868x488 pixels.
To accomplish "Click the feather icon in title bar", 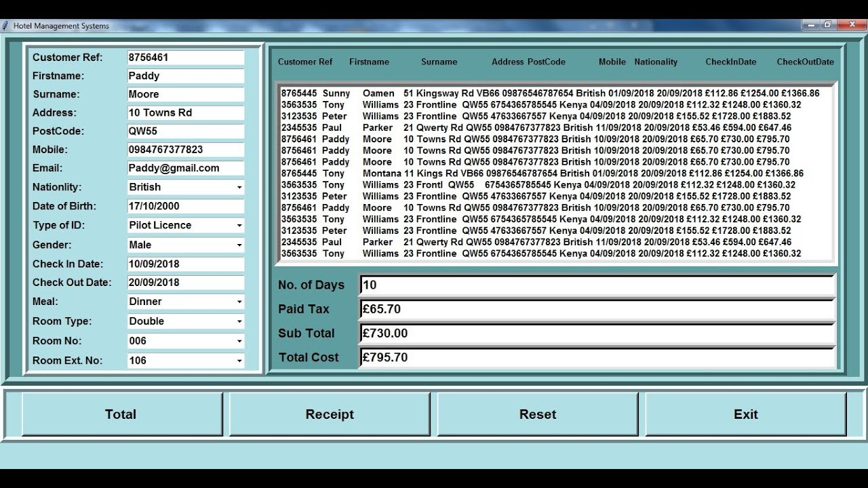I will [5, 26].
